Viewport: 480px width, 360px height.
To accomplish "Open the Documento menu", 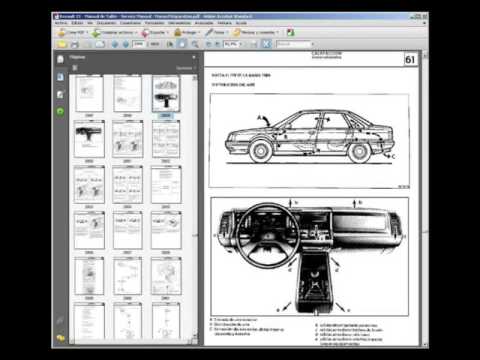I will [106, 23].
